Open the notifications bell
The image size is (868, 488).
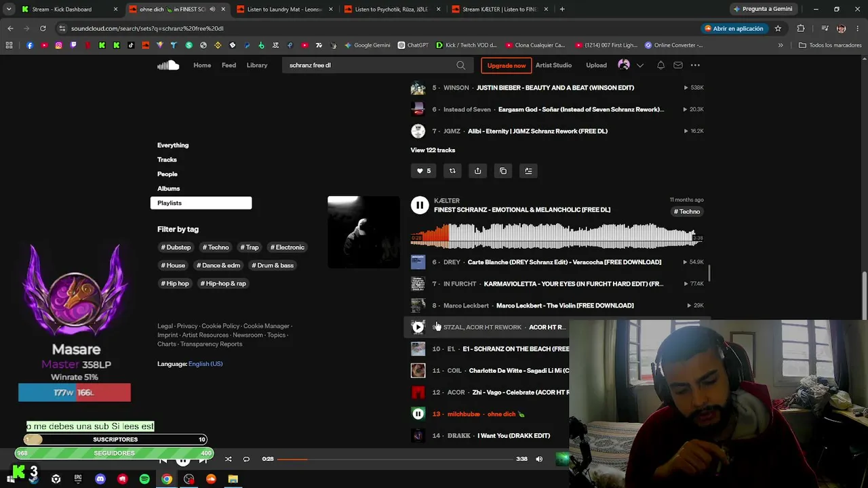click(660, 65)
